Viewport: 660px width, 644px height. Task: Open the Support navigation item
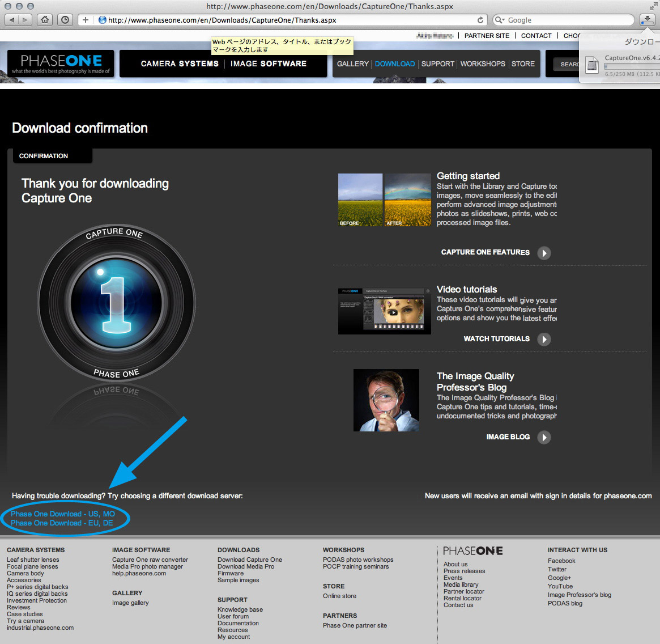[437, 64]
